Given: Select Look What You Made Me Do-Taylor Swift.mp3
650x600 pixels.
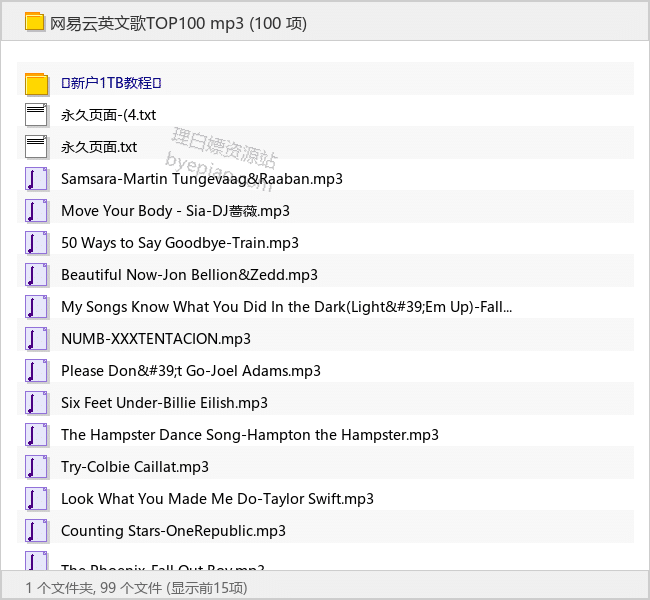Looking at the screenshot, I should coord(217,499).
